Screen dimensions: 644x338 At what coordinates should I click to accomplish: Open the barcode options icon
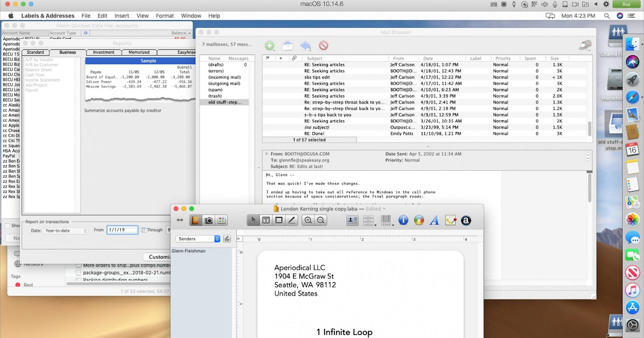pos(386,220)
